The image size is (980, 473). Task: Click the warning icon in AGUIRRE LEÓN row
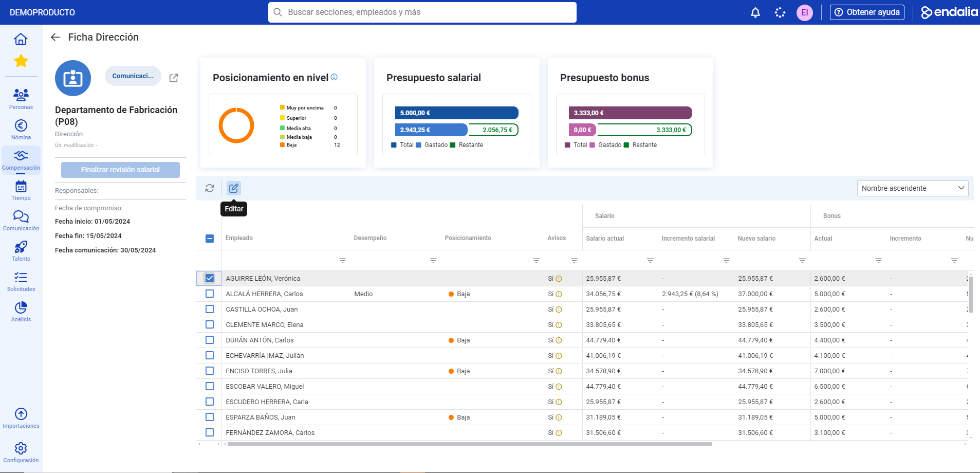pos(559,279)
